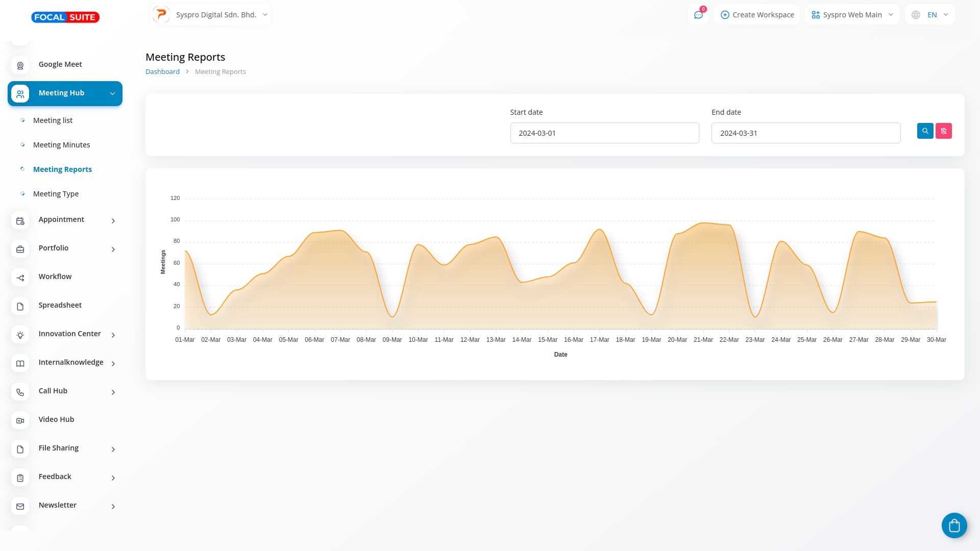Click the shopping bag floating button

[954, 525]
